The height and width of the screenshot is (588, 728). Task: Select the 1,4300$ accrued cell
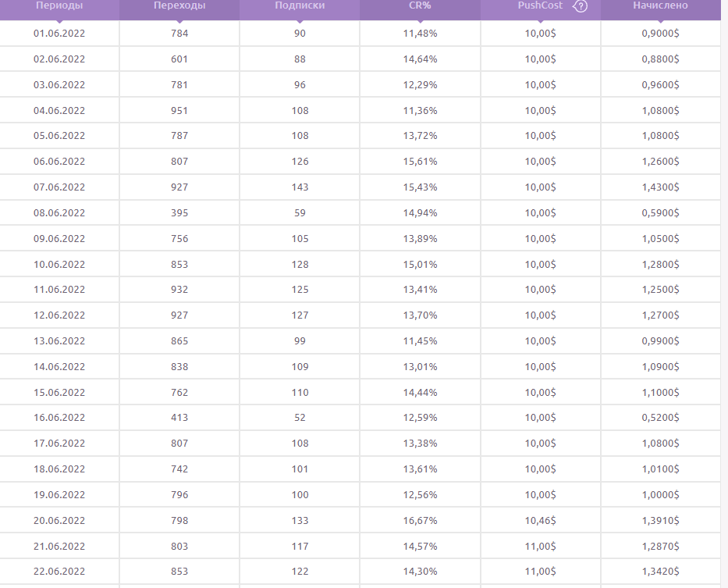pyautogui.click(x=660, y=187)
